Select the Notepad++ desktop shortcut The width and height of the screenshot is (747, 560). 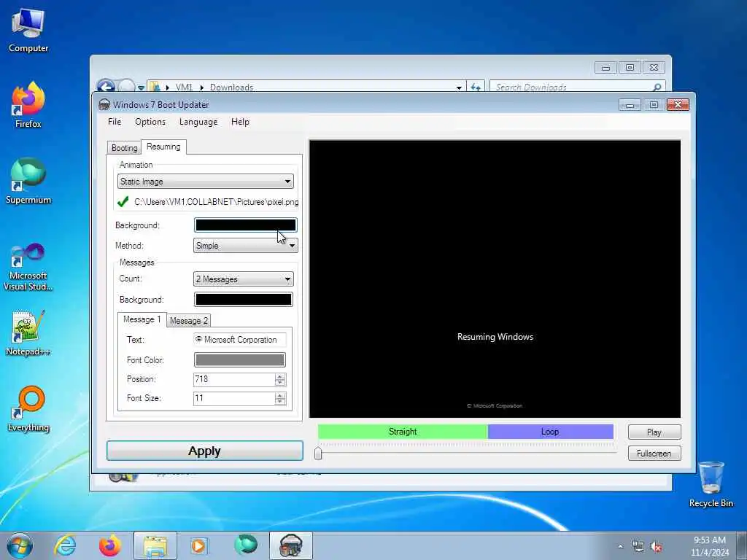coord(28,332)
